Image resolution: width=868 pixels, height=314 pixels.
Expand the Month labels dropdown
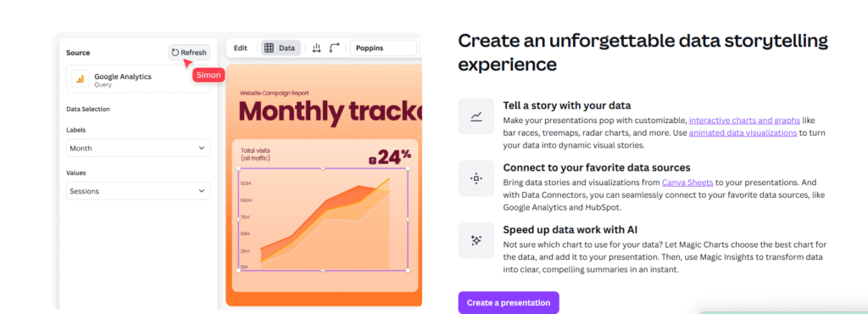click(138, 149)
